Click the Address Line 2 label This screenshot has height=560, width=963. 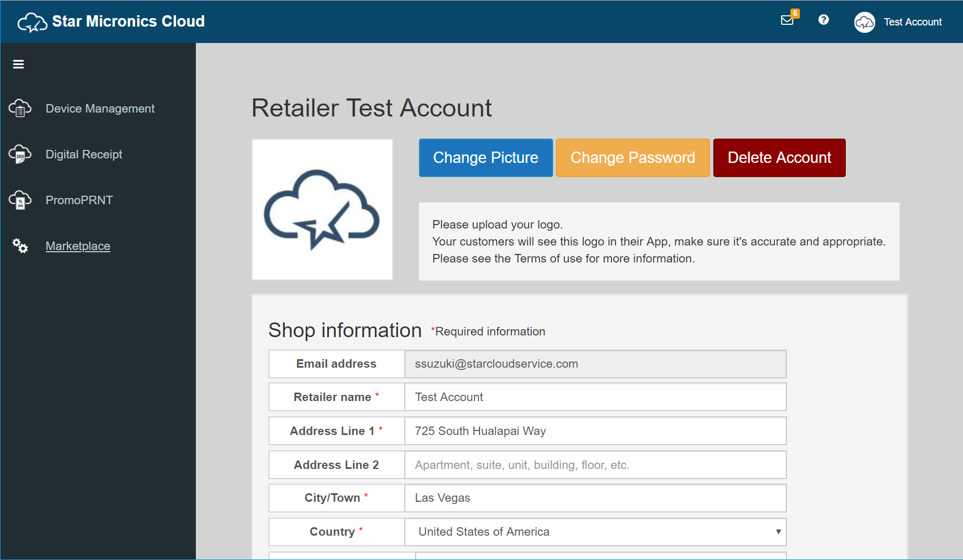336,465
